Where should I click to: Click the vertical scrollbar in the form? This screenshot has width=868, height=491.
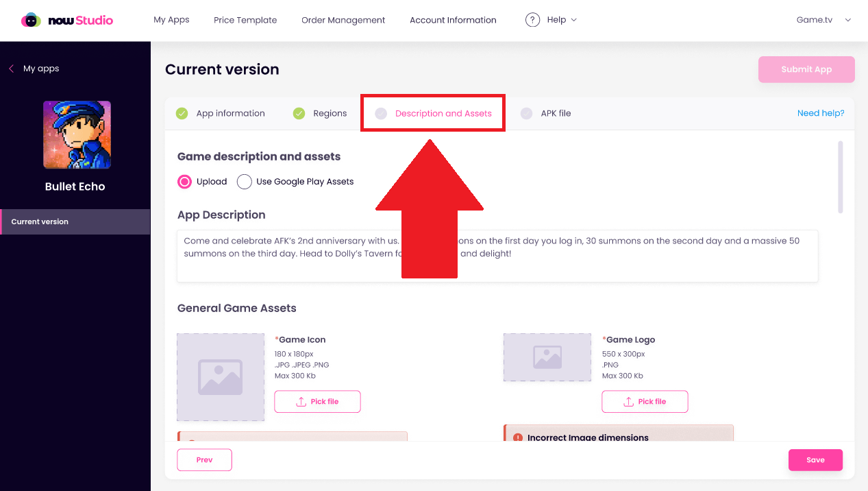tap(841, 177)
